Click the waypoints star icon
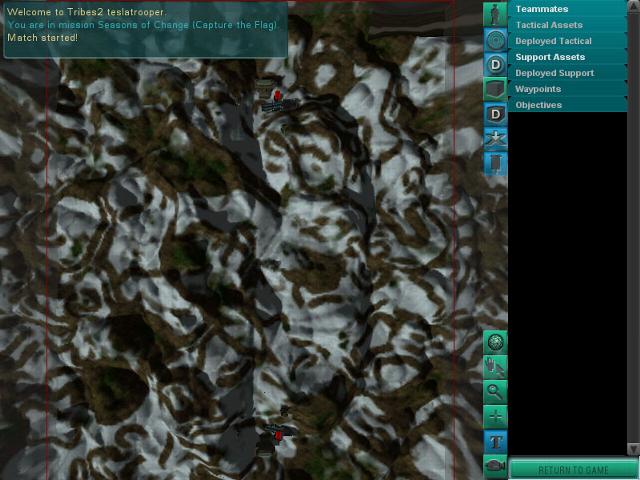This screenshot has width=640, height=480. pos(495,139)
